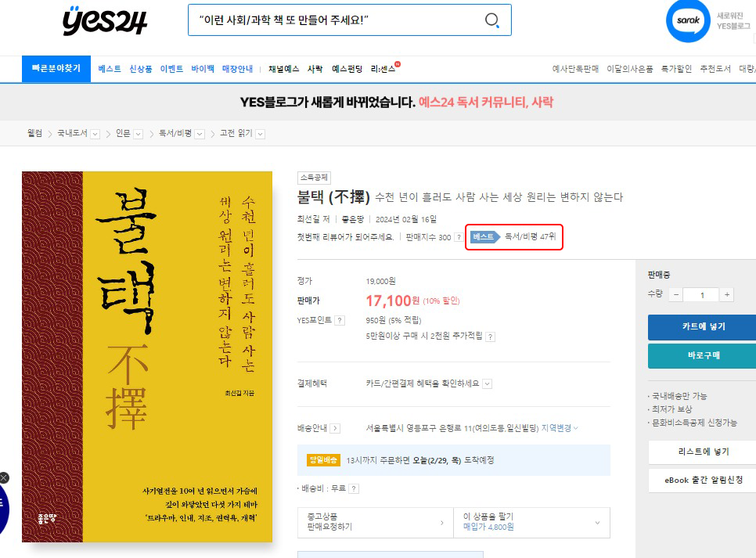Expand the 국내도서 breadcrumb dropdown
The width and height of the screenshot is (756, 558).
(x=95, y=134)
